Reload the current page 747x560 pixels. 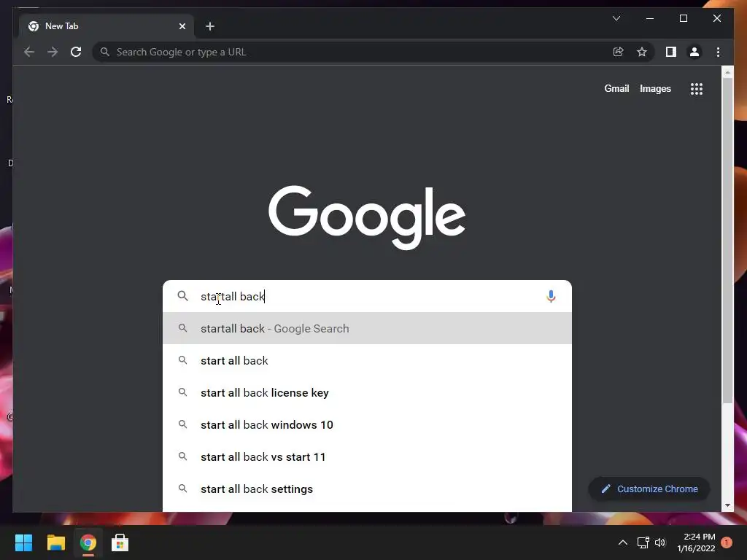[76, 52]
